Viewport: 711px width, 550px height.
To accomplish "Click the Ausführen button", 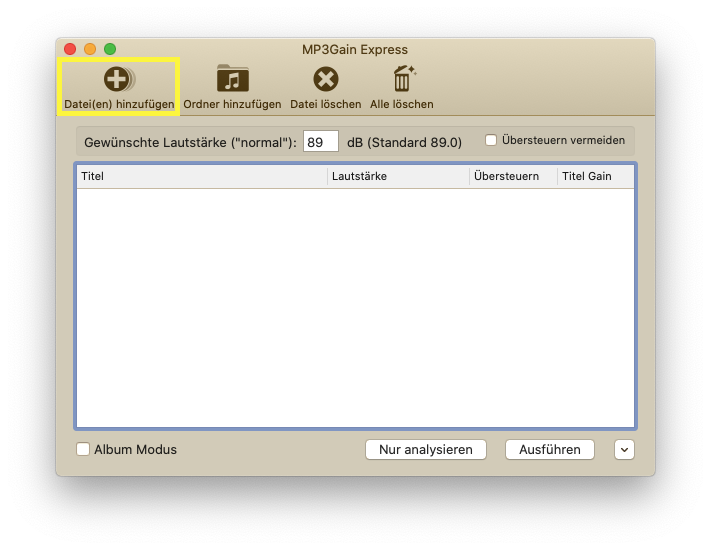I will 549,450.
